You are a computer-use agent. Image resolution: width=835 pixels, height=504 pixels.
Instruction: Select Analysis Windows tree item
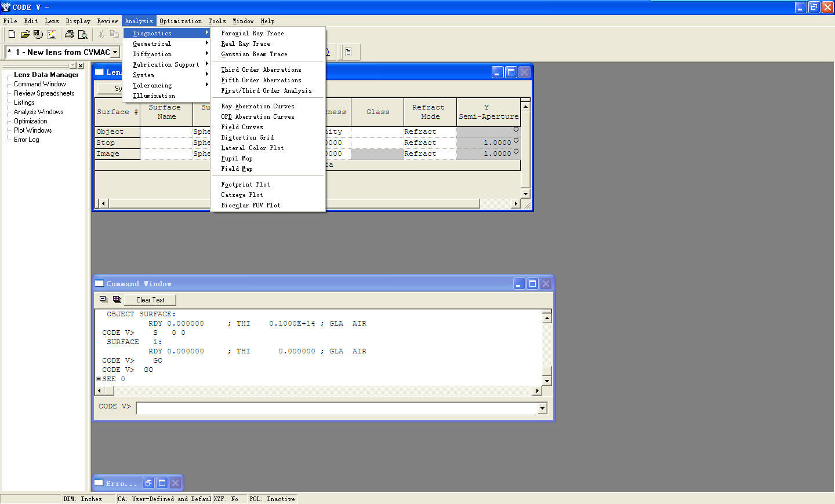pyautogui.click(x=39, y=112)
